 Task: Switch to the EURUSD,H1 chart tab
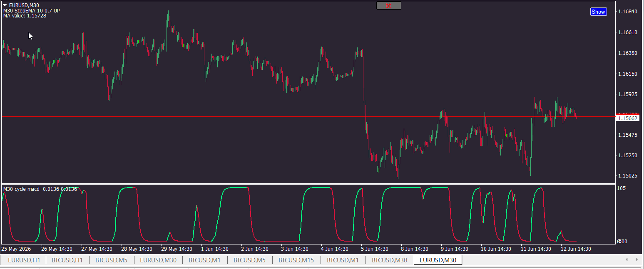click(x=24, y=260)
